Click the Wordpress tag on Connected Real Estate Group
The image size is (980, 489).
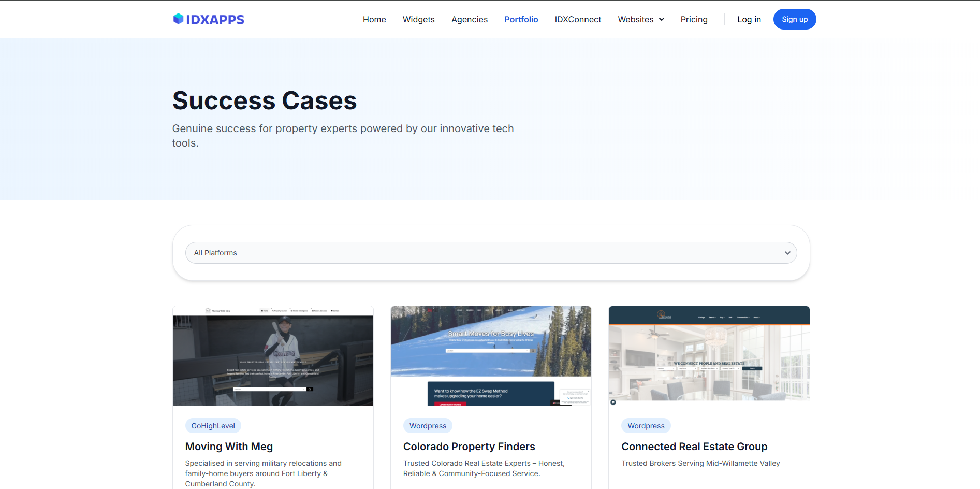[x=646, y=426]
